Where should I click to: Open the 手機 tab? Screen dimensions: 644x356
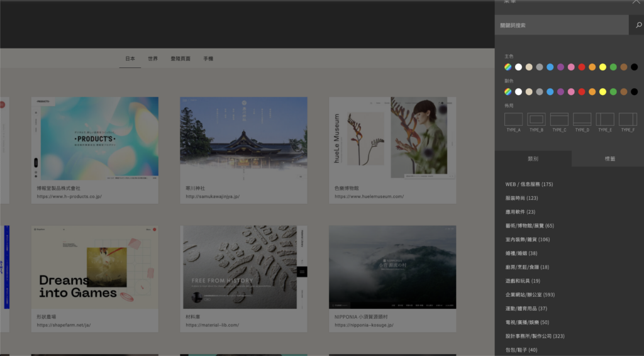coord(208,58)
